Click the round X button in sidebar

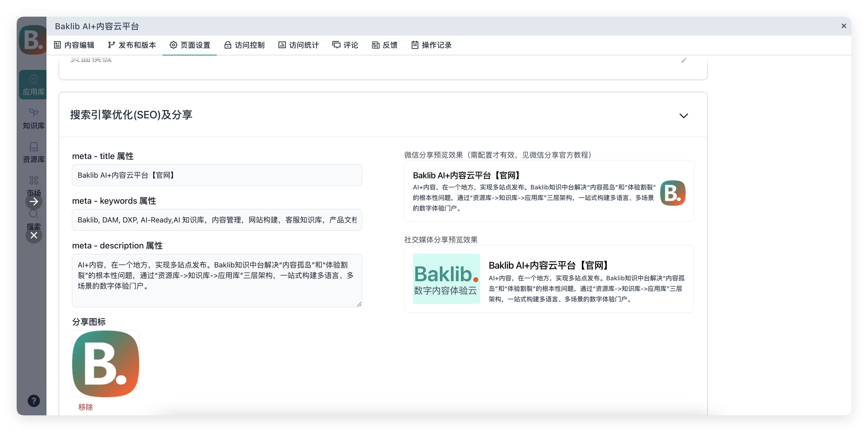[x=34, y=235]
